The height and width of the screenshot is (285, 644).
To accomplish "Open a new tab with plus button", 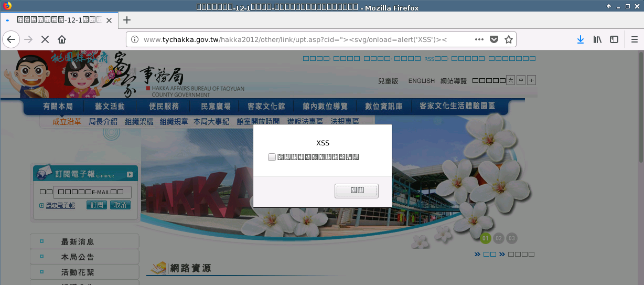I will pyautogui.click(x=126, y=20).
